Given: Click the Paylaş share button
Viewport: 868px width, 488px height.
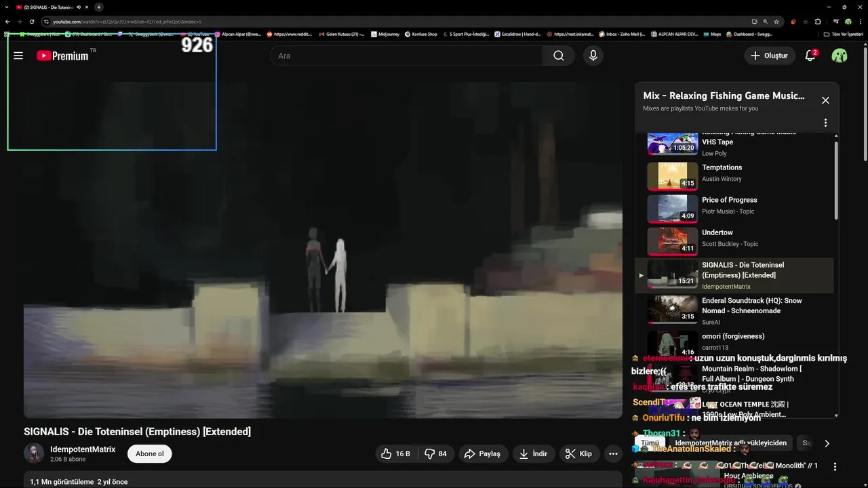Looking at the screenshot, I should click(483, 454).
